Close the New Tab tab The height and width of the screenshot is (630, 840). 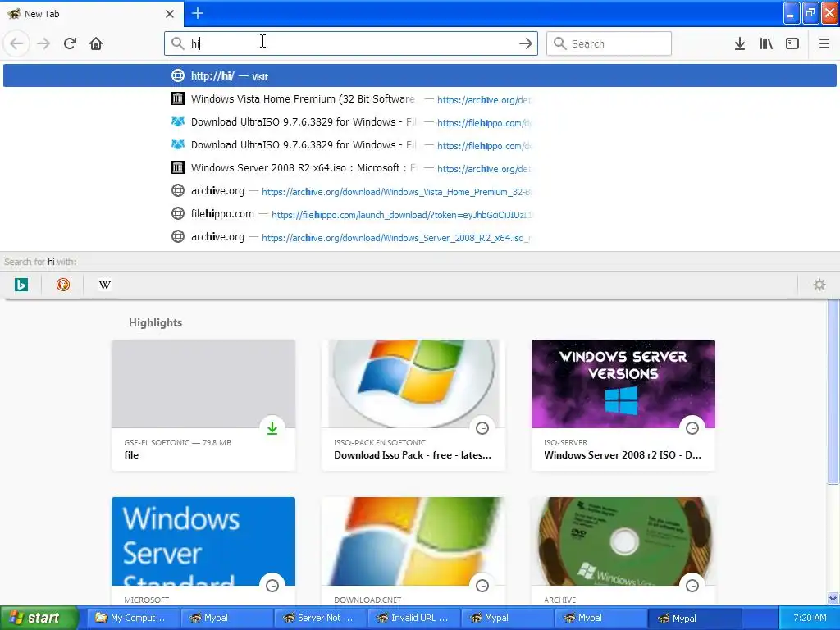click(x=170, y=14)
